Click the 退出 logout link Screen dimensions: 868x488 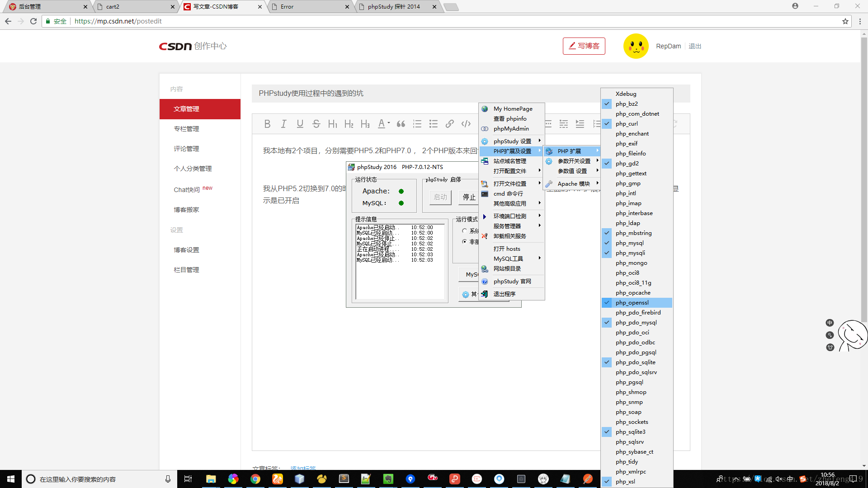point(694,46)
